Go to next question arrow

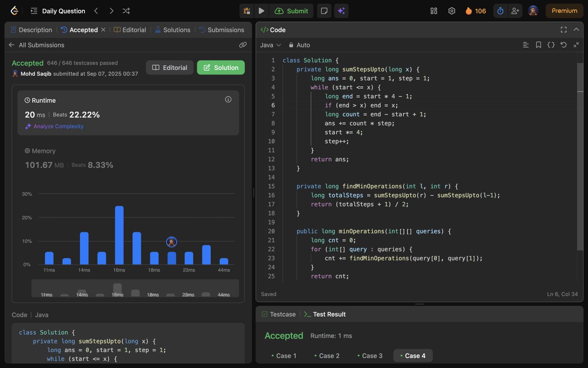pos(111,11)
